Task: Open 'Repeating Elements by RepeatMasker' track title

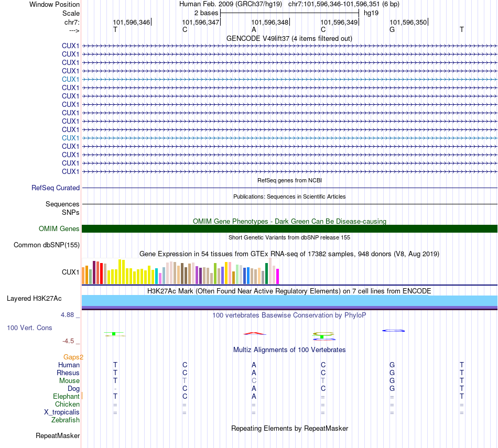Action: 289,428
